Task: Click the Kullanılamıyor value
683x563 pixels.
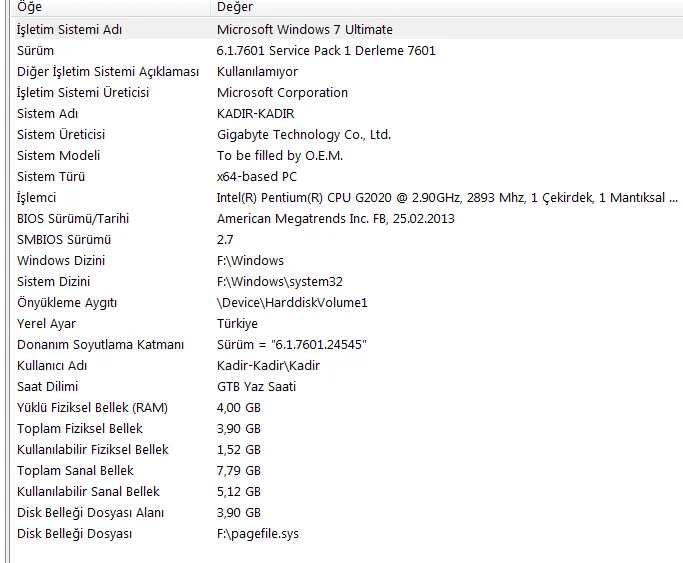Action: click(x=257, y=71)
